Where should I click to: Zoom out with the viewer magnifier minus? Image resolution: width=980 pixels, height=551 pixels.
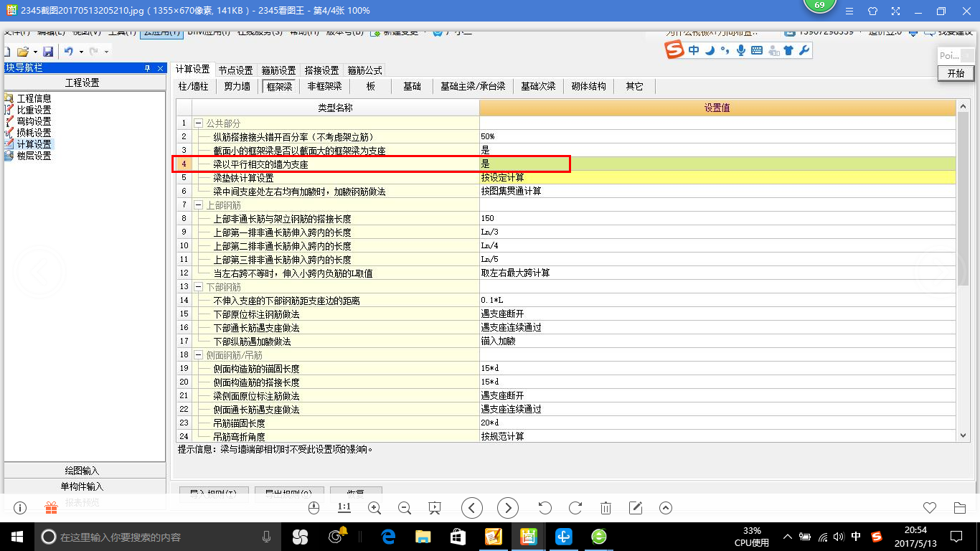[x=404, y=508]
